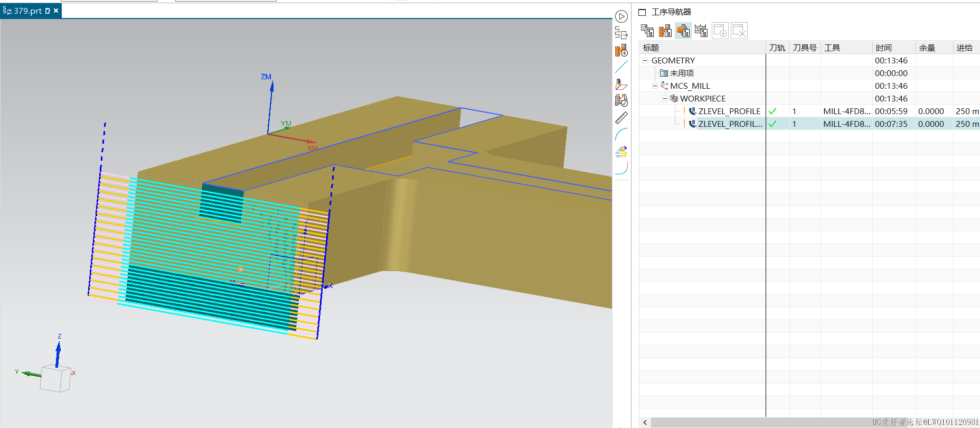This screenshot has width=980, height=428.
Task: Click the 250 m feed cell in 00:07:35 row
Action: [967, 124]
